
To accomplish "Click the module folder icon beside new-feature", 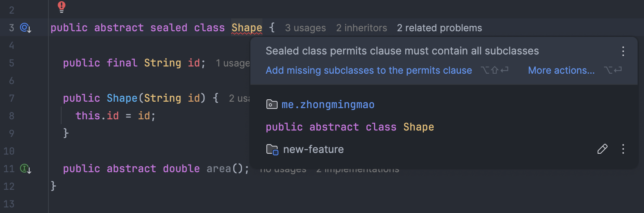I will coord(272,149).
